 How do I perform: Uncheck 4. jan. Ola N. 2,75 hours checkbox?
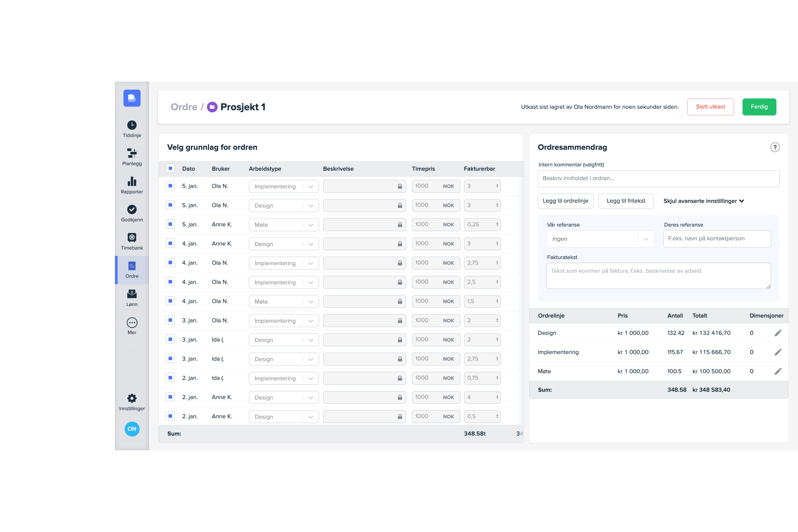tap(170, 263)
